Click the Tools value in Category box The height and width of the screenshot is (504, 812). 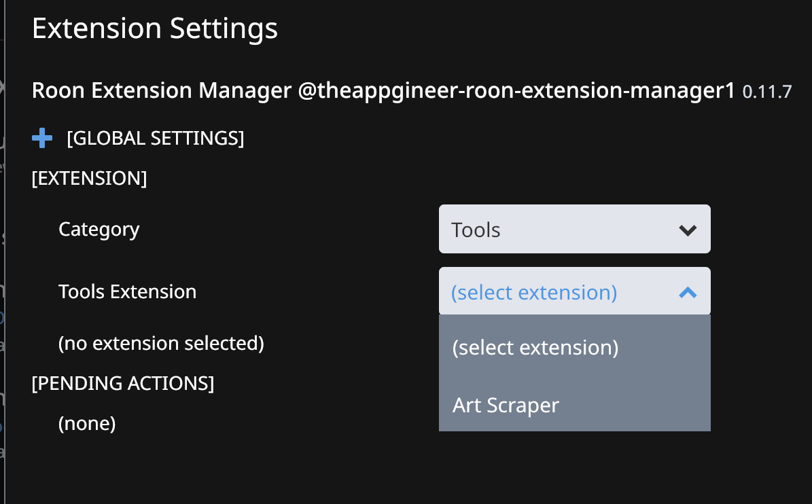click(476, 230)
